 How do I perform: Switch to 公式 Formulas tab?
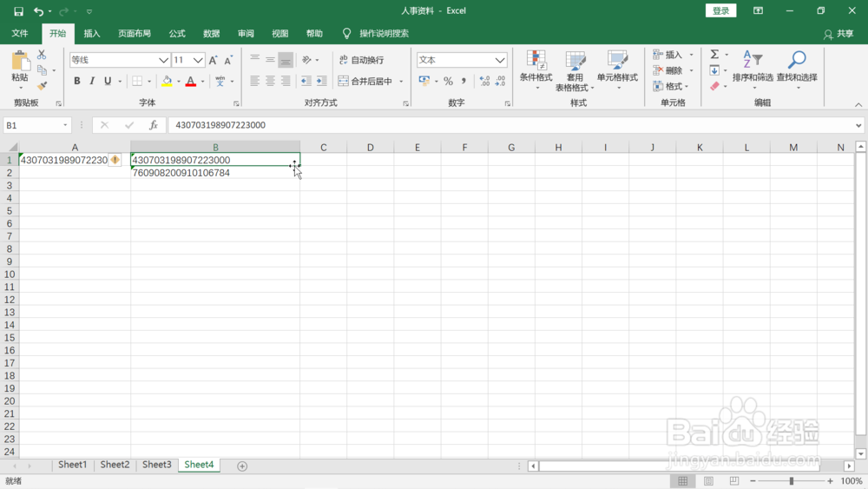pos(177,33)
